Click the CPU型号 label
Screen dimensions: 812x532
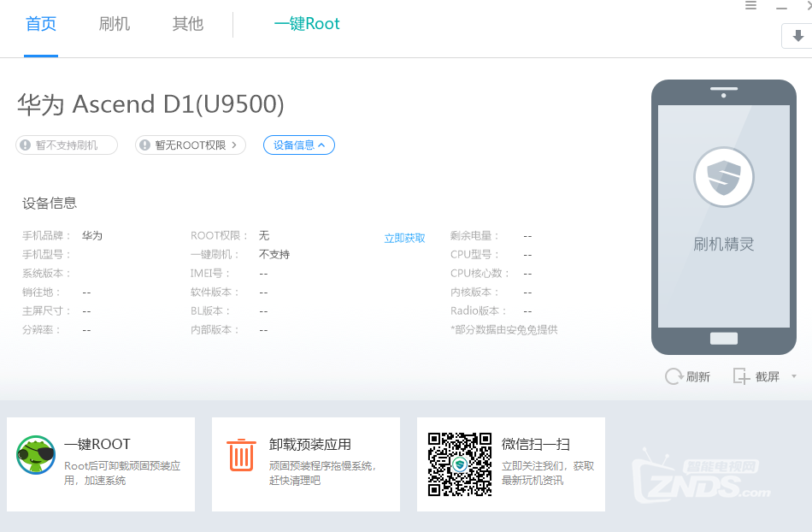coord(474,254)
